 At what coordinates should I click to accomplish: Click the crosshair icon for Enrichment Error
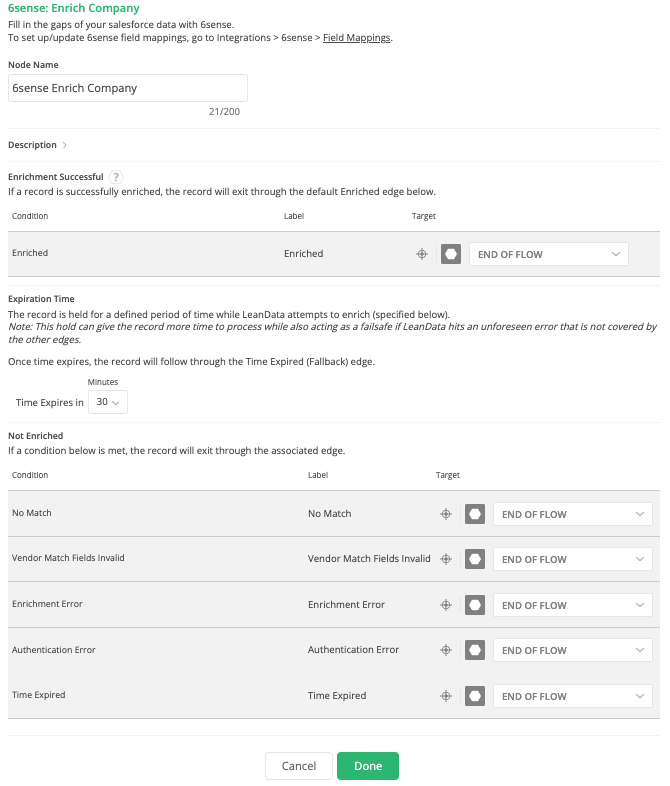click(446, 605)
